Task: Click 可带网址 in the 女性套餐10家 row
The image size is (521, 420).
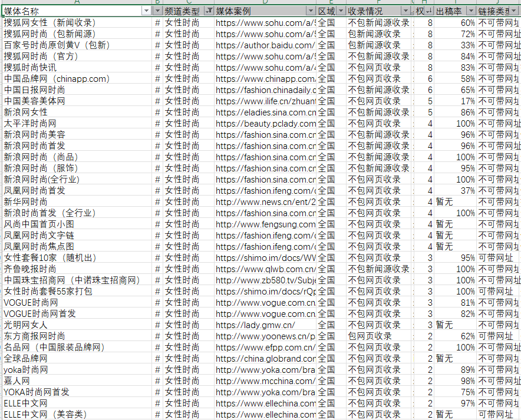Action: [495, 257]
